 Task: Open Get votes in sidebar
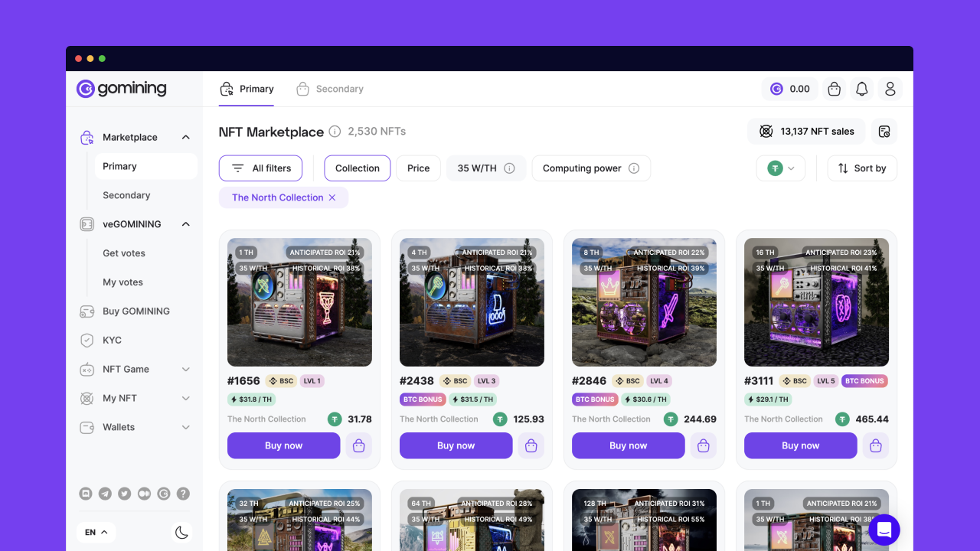coord(124,253)
